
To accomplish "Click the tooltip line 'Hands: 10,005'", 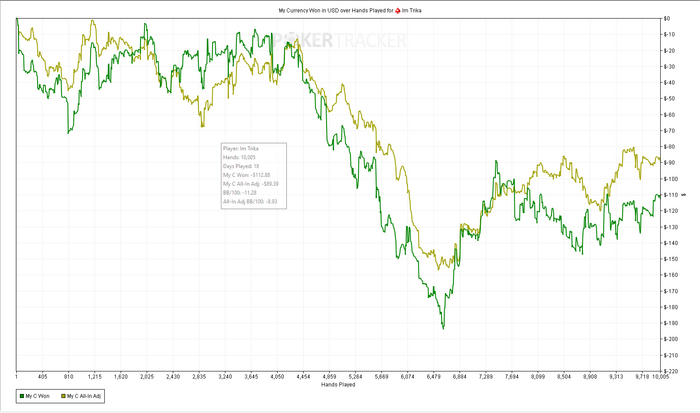I will point(239,157).
